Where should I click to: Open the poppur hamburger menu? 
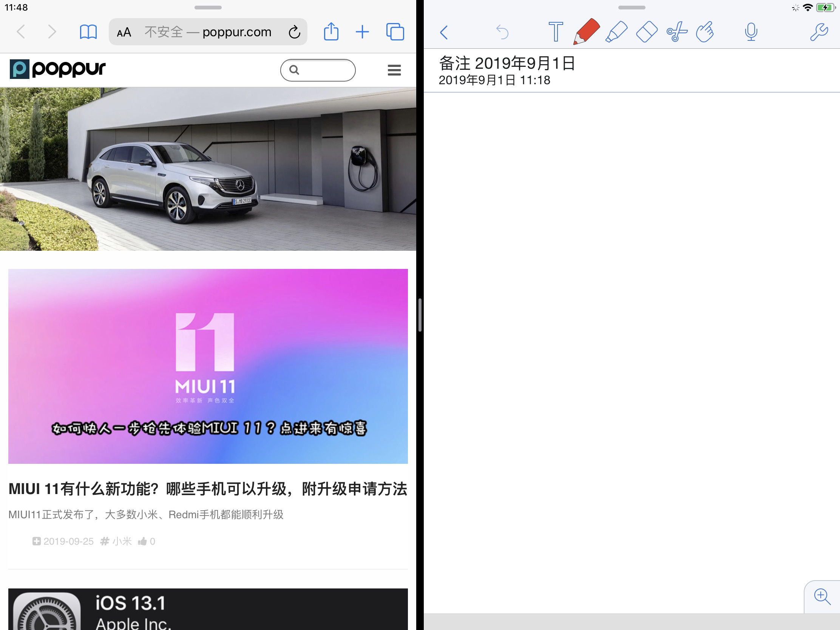pyautogui.click(x=394, y=70)
